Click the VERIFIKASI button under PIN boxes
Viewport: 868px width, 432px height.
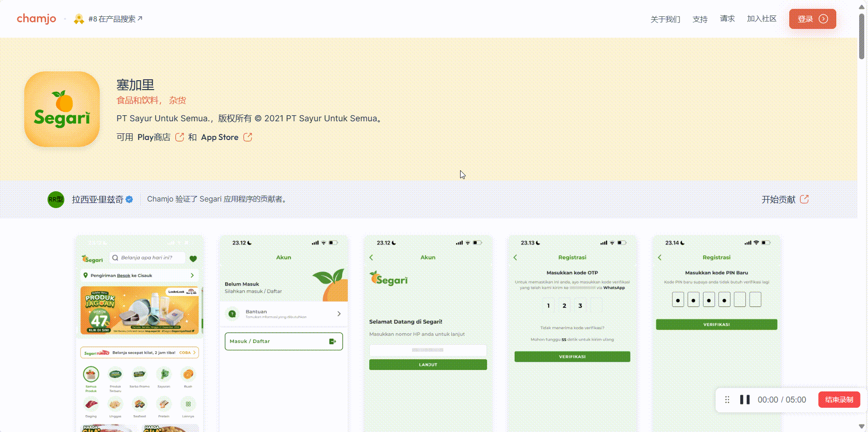tap(716, 325)
